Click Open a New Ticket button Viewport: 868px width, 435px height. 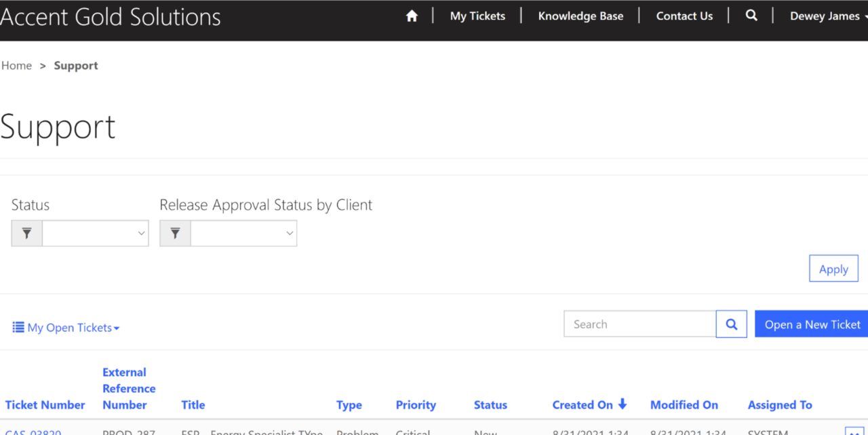point(812,324)
